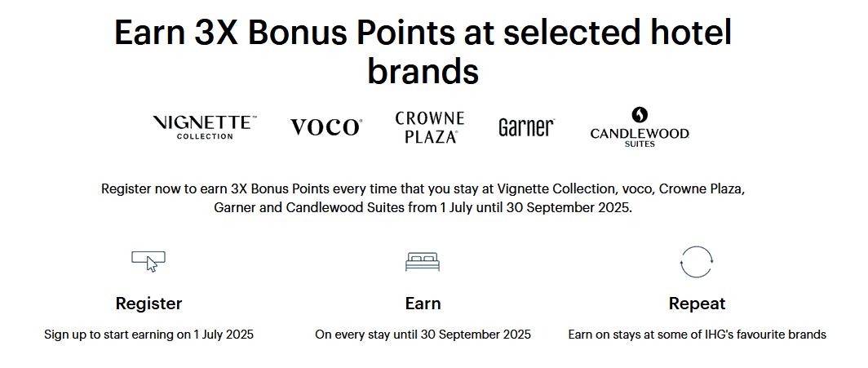Click the bed icon above Earn
868x368 pixels.
[423, 261]
